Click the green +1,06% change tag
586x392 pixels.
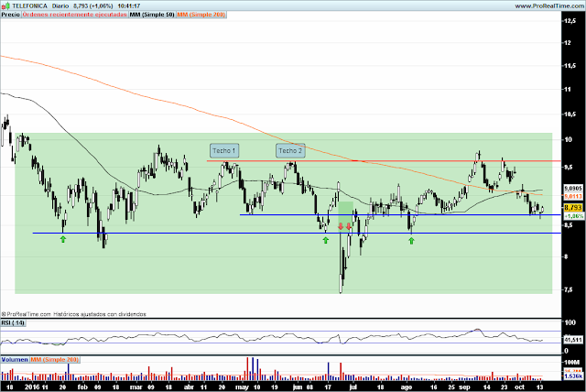573,216
